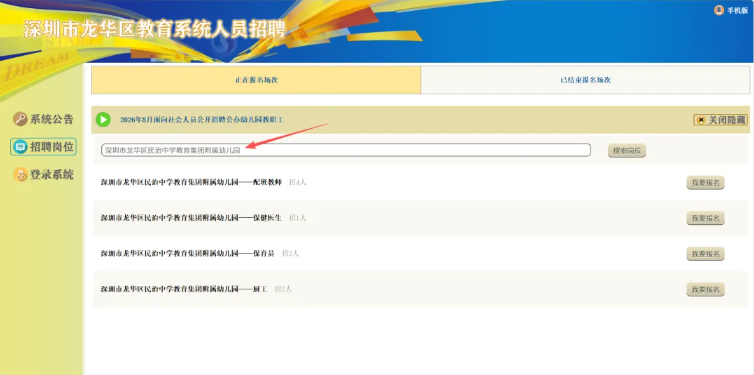Select the 招聘岗位 sidebar item
Viewport: 754px width, 375px height.
pyautogui.click(x=43, y=147)
